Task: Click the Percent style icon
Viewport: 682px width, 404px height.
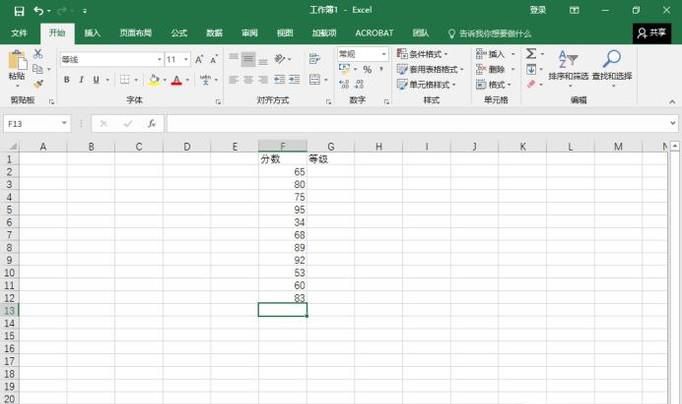Action: click(x=368, y=70)
